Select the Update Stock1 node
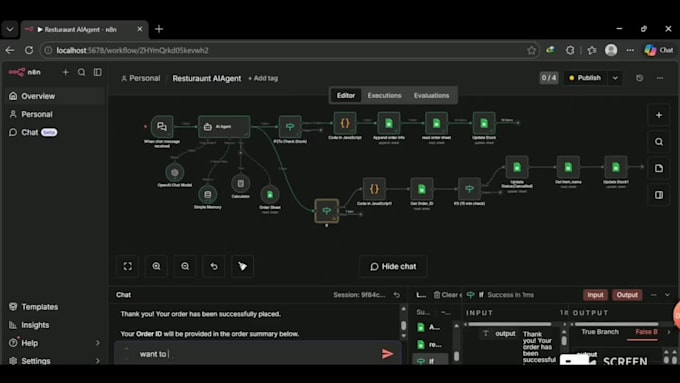 (616, 167)
